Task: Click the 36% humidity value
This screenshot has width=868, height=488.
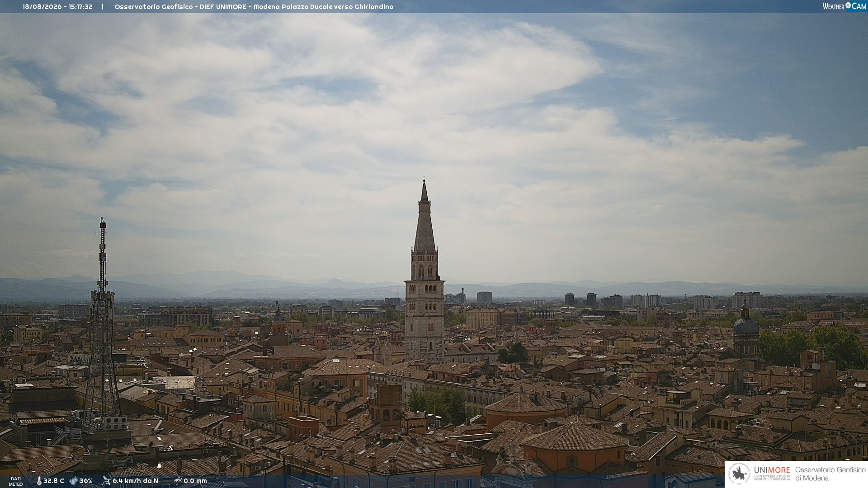Action: pyautogui.click(x=86, y=481)
